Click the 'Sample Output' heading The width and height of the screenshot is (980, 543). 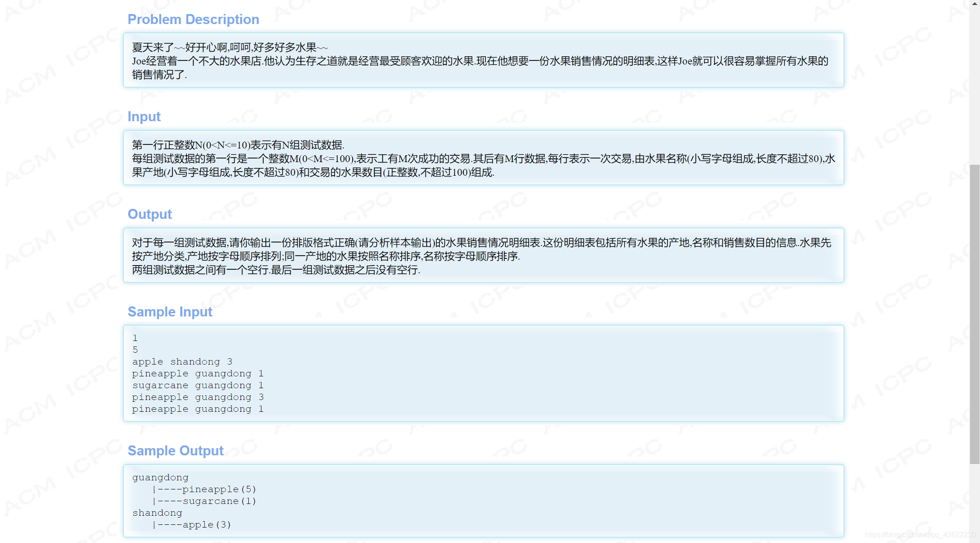tap(175, 451)
